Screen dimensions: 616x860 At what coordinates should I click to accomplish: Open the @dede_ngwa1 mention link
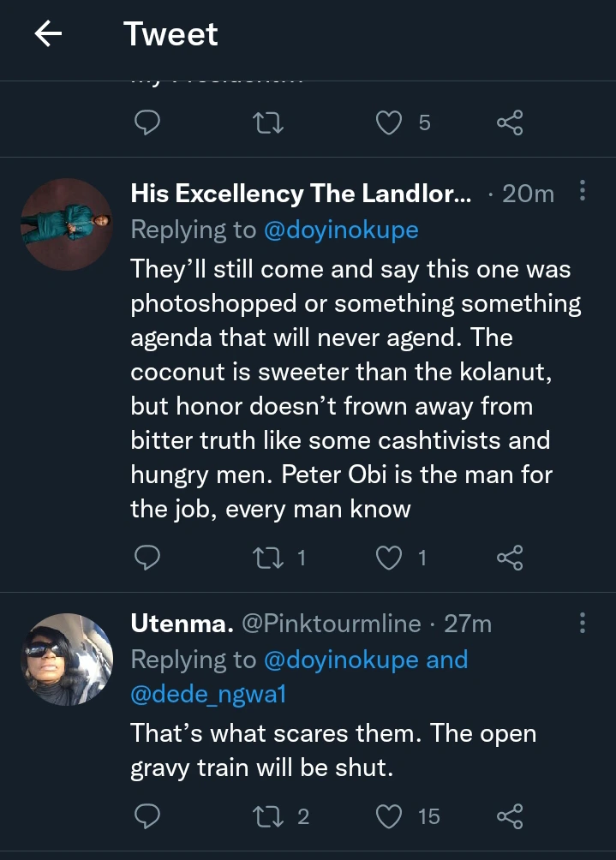click(207, 694)
